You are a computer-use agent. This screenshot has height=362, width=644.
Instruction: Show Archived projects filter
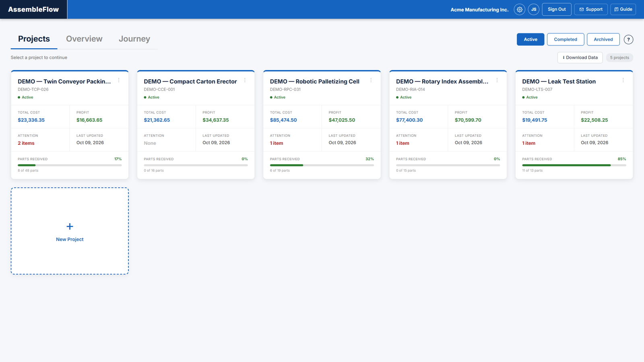click(x=603, y=39)
